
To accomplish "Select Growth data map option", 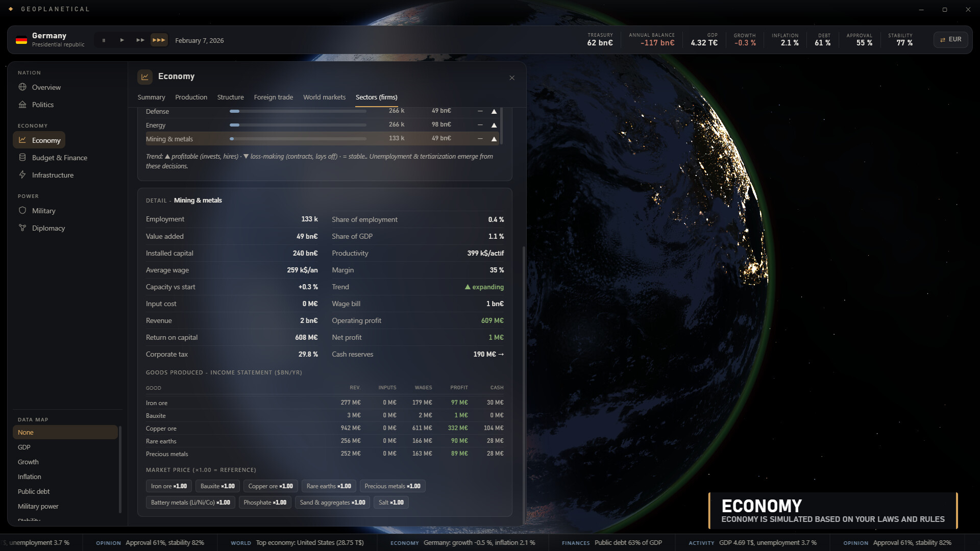I will click(x=65, y=462).
